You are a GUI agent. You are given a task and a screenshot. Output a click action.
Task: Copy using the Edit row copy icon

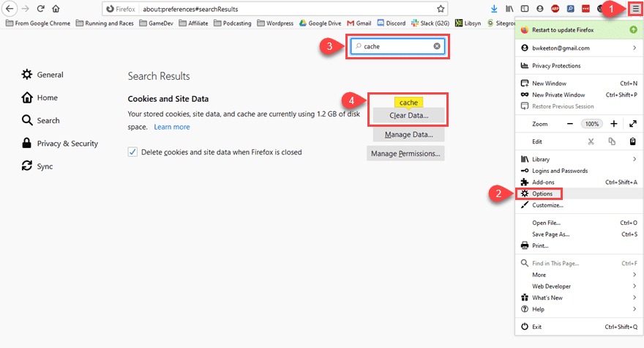[612, 141]
